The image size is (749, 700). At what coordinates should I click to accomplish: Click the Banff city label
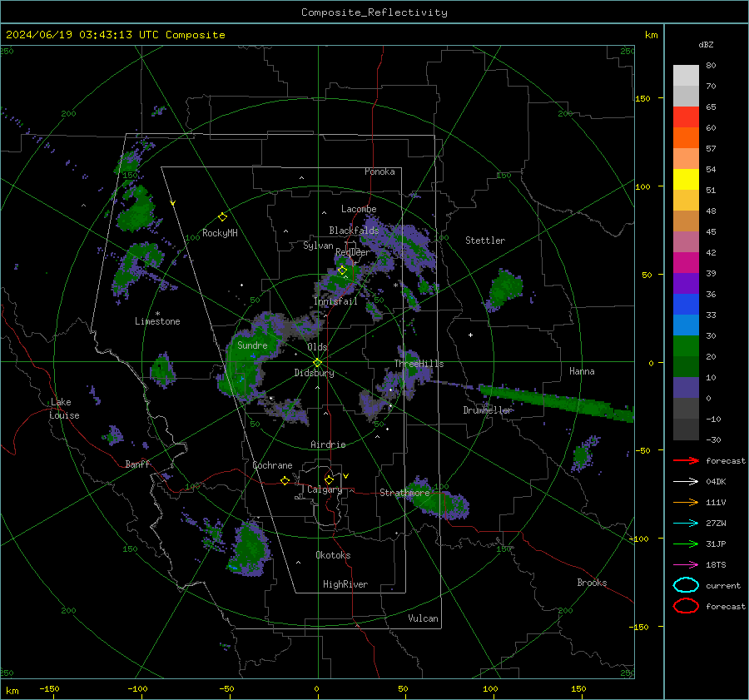(x=137, y=464)
